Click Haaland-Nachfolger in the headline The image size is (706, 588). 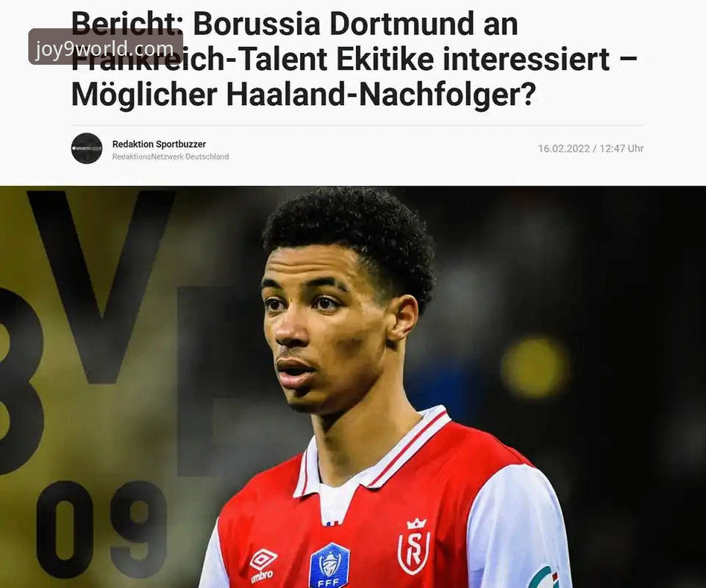click(x=381, y=95)
